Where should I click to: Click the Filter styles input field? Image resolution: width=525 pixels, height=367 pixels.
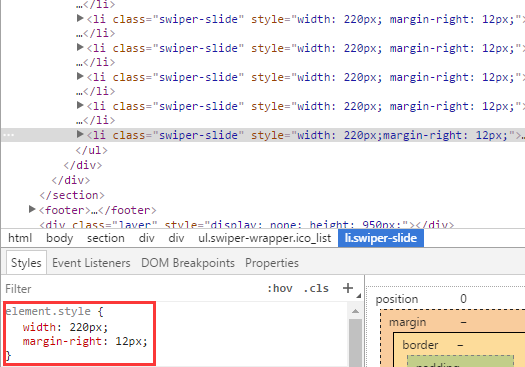click(134, 289)
